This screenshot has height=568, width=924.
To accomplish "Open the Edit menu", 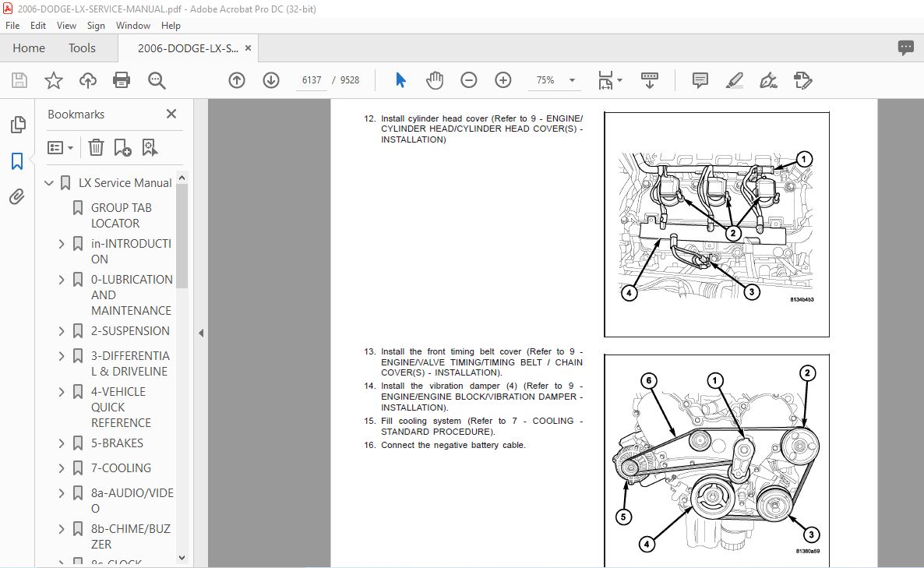I will point(38,26).
